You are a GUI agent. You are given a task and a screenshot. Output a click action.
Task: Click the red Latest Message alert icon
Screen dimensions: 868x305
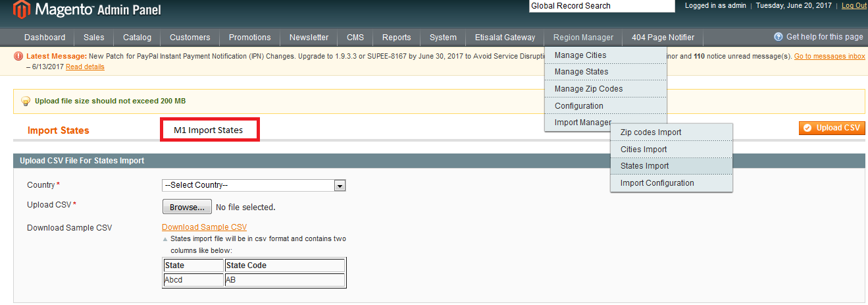click(x=19, y=57)
